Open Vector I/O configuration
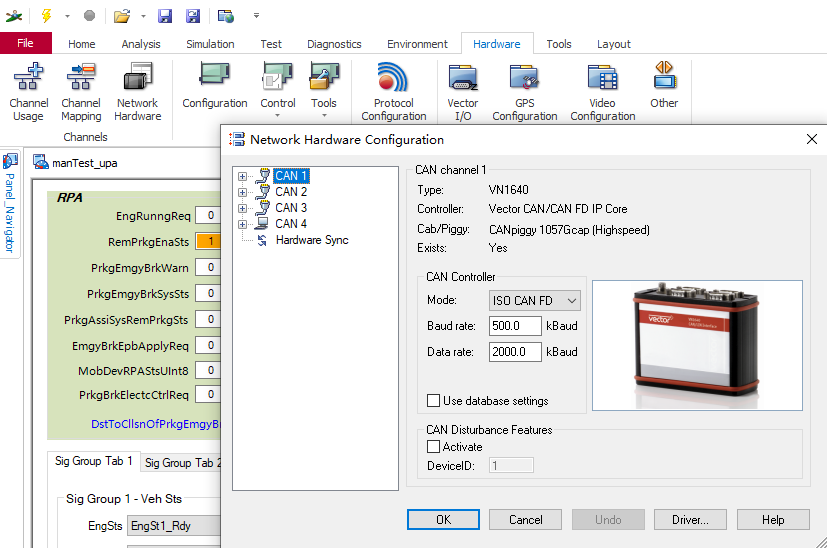 [x=463, y=92]
